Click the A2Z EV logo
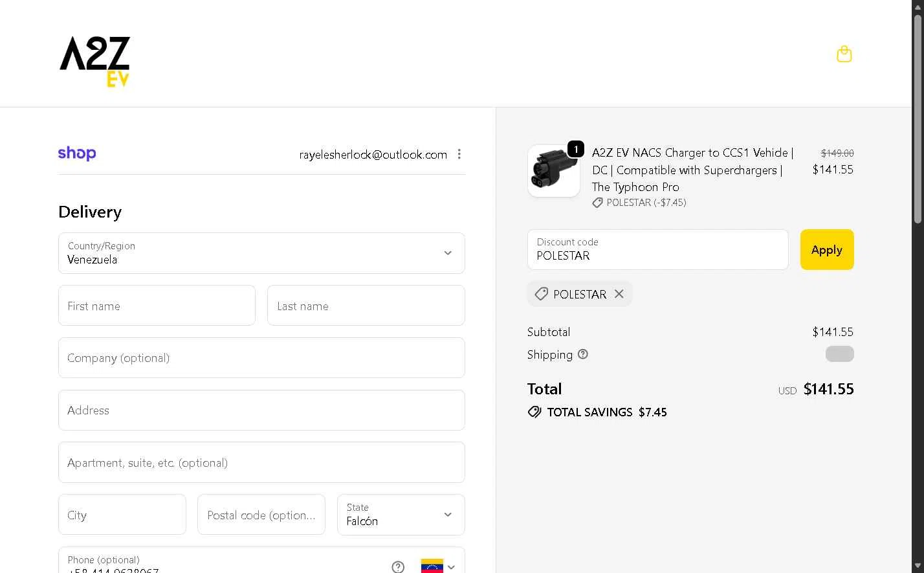 [95, 62]
